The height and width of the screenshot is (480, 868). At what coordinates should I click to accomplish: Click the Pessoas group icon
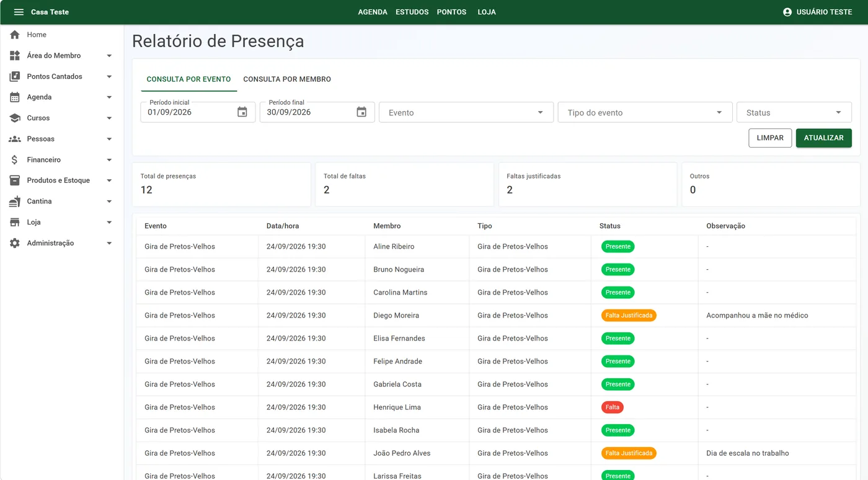tap(15, 139)
